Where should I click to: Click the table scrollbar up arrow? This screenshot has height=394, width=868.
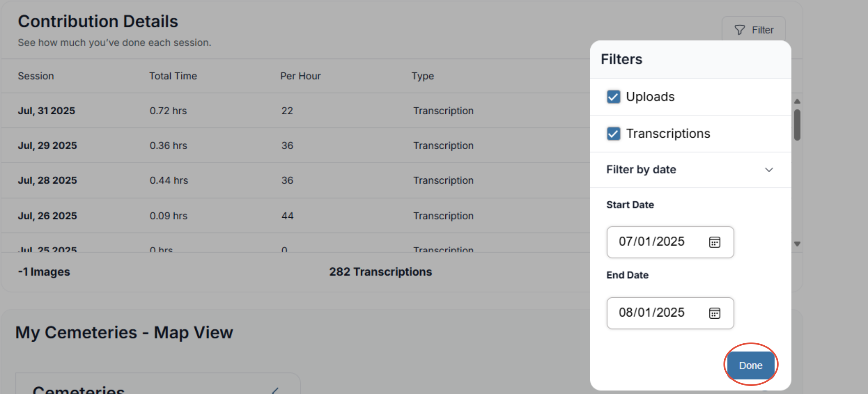click(x=797, y=101)
